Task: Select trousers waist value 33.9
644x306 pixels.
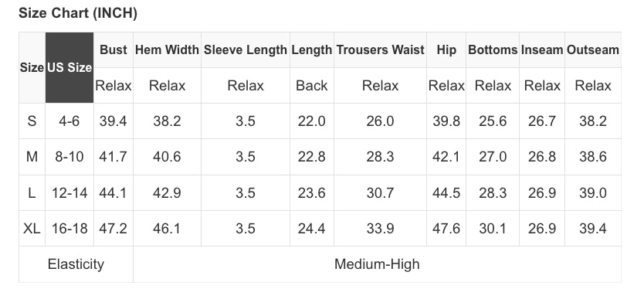Action: [381, 229]
